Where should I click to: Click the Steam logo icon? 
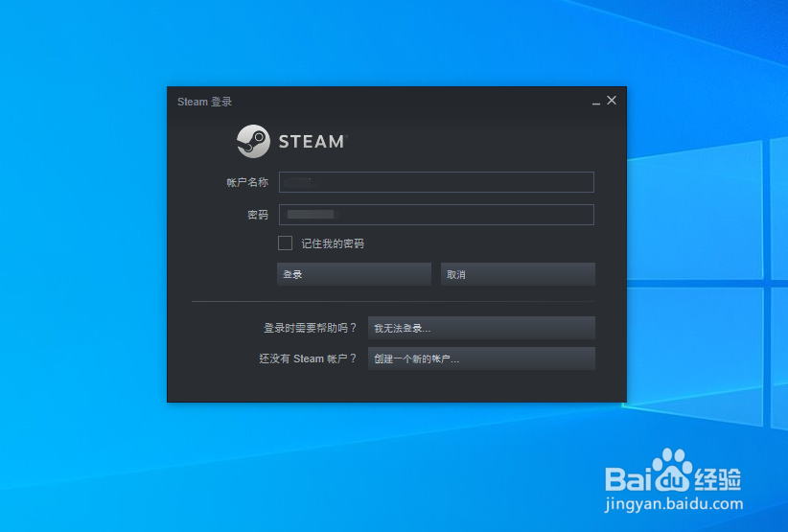pos(253,141)
